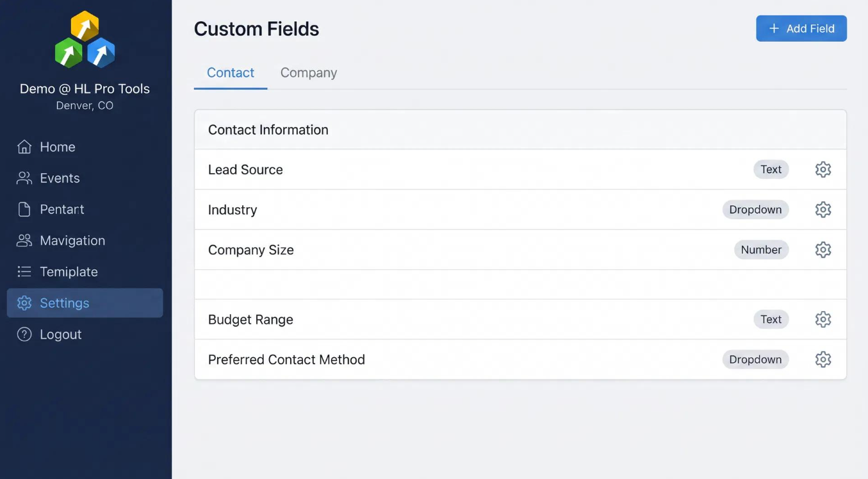Viewport: 868px width, 479px height.
Task: Open Home from the sidebar
Action: click(x=58, y=147)
